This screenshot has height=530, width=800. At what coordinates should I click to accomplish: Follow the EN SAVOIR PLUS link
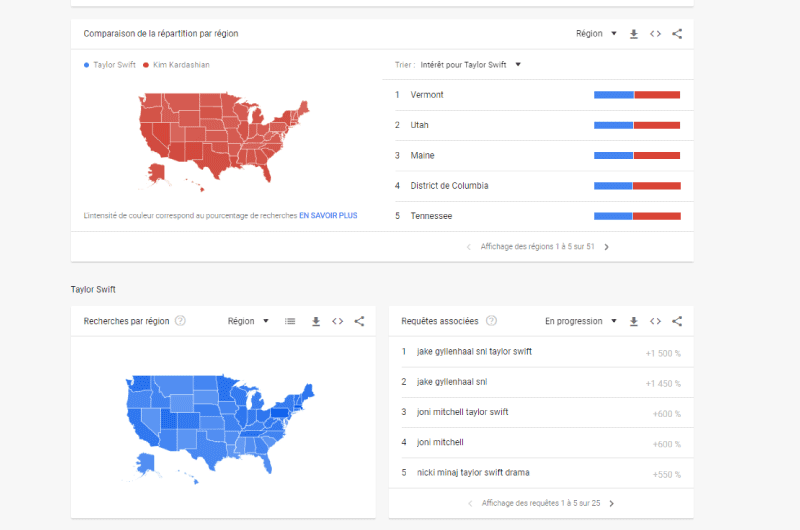pos(328,216)
